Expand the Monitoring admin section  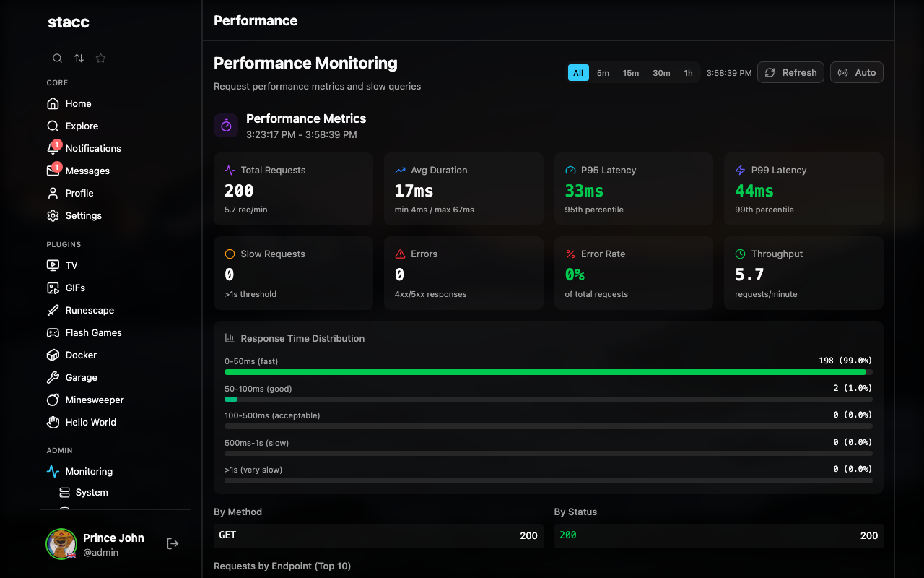(x=87, y=471)
